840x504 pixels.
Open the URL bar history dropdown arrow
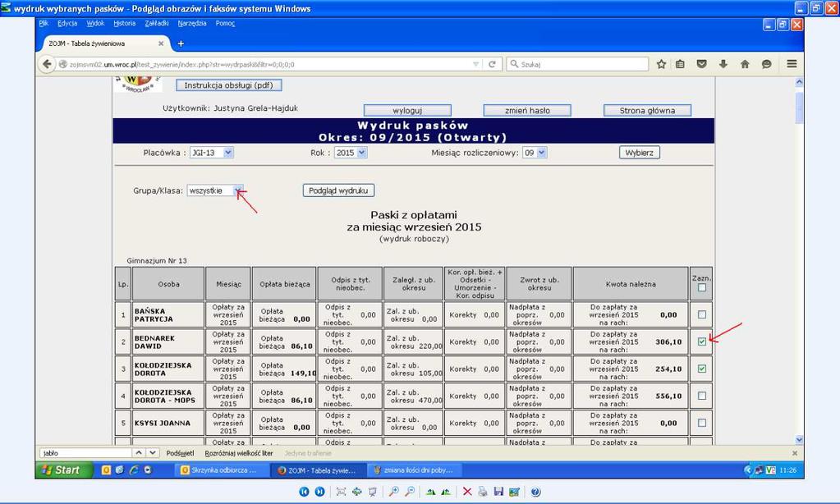[x=475, y=64]
